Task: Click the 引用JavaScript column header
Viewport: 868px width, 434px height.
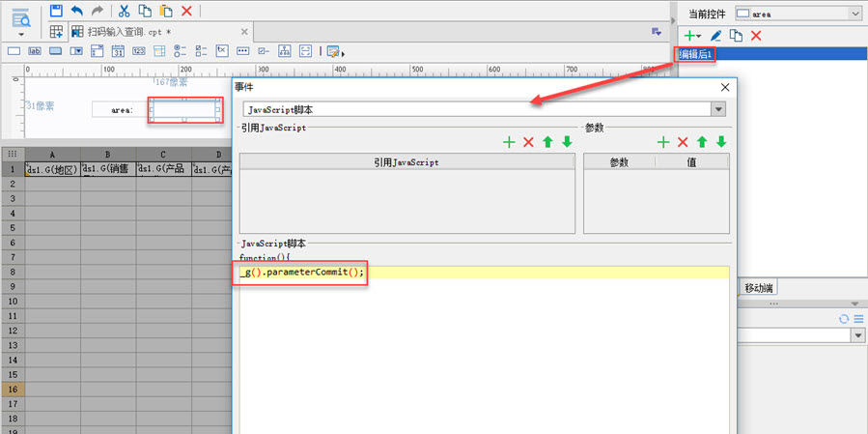Action: (x=406, y=162)
